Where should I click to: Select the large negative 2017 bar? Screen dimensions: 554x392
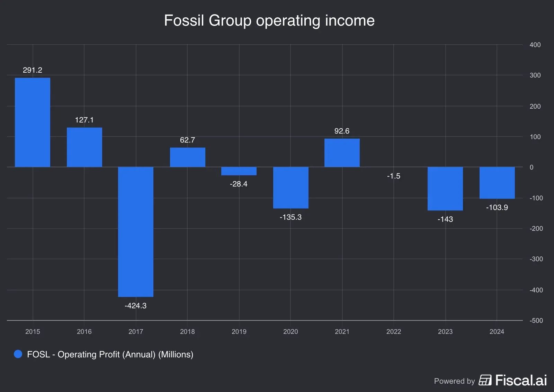136,232
